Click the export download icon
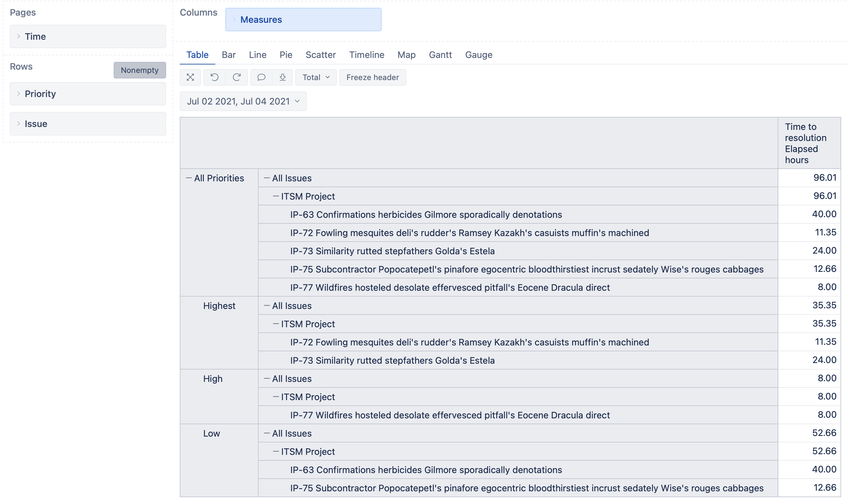The width and height of the screenshot is (848, 504). point(283,77)
